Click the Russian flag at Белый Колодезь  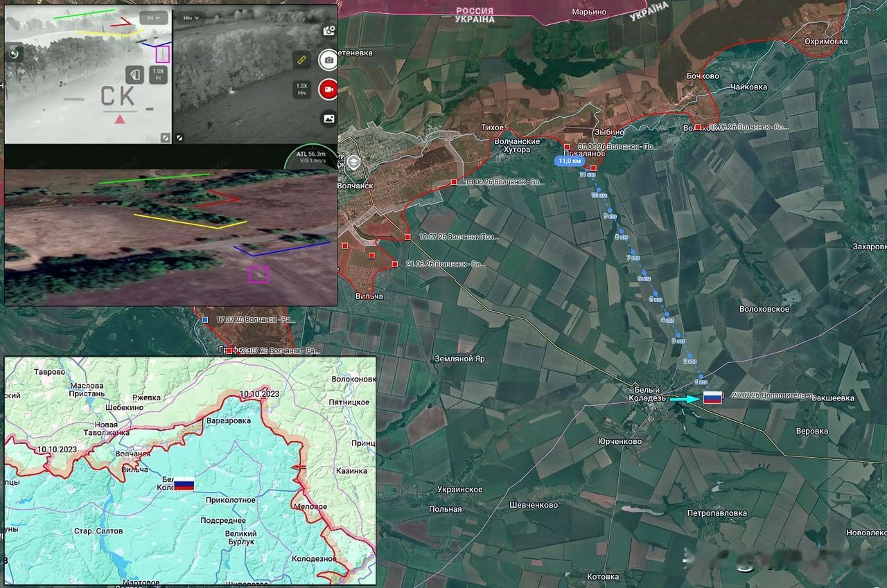712,398
